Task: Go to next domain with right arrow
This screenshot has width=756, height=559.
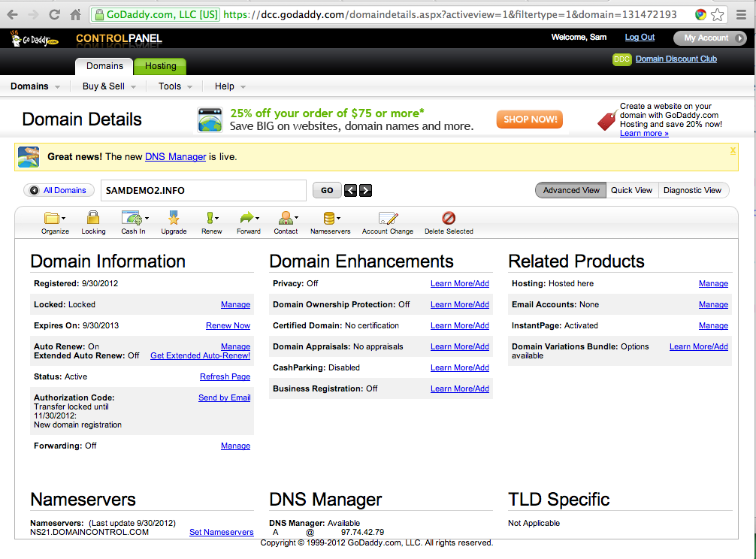Action: [365, 190]
